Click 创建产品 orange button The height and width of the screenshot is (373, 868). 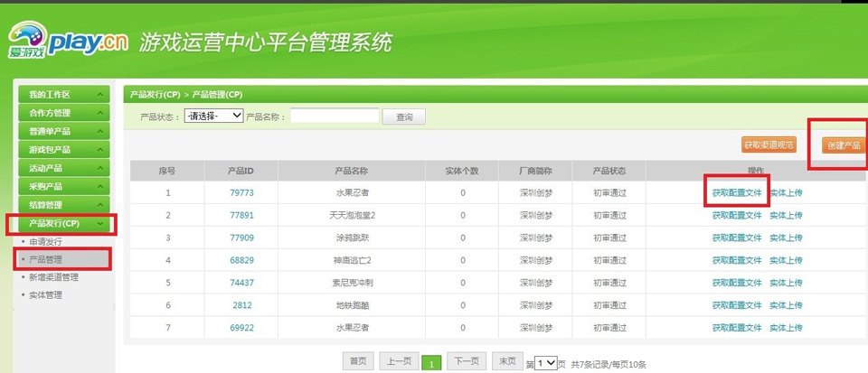tap(844, 146)
